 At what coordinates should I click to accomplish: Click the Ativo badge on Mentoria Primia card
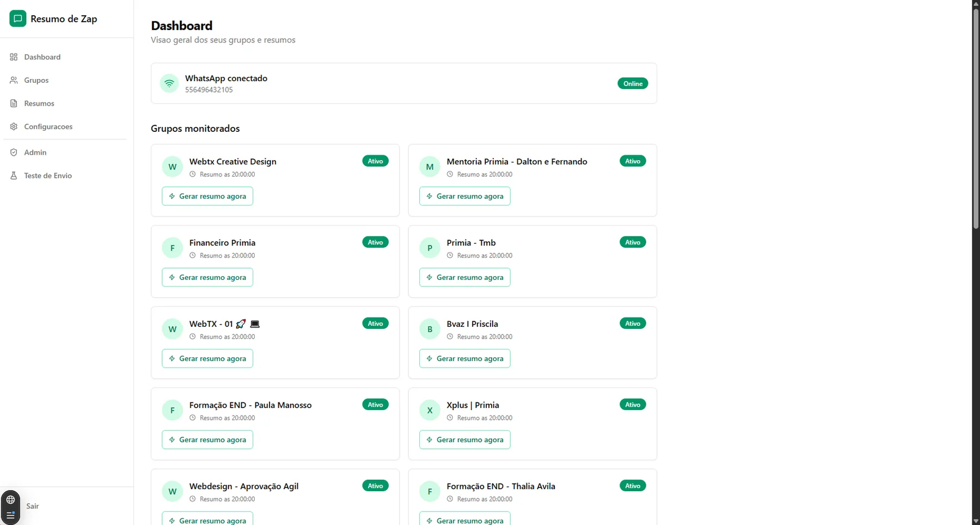click(633, 161)
